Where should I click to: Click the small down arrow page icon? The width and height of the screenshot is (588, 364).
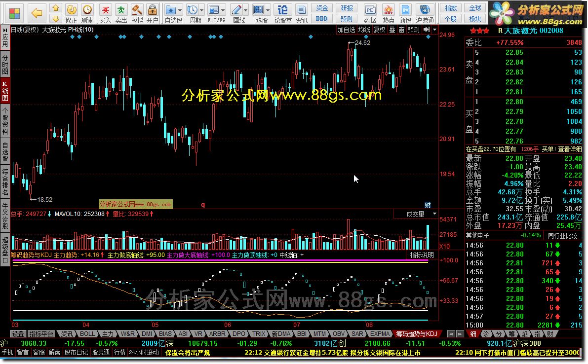tap(56, 18)
